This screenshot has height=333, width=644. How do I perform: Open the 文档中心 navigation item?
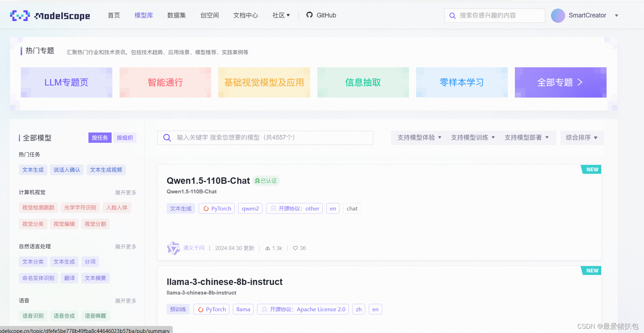pos(246,15)
